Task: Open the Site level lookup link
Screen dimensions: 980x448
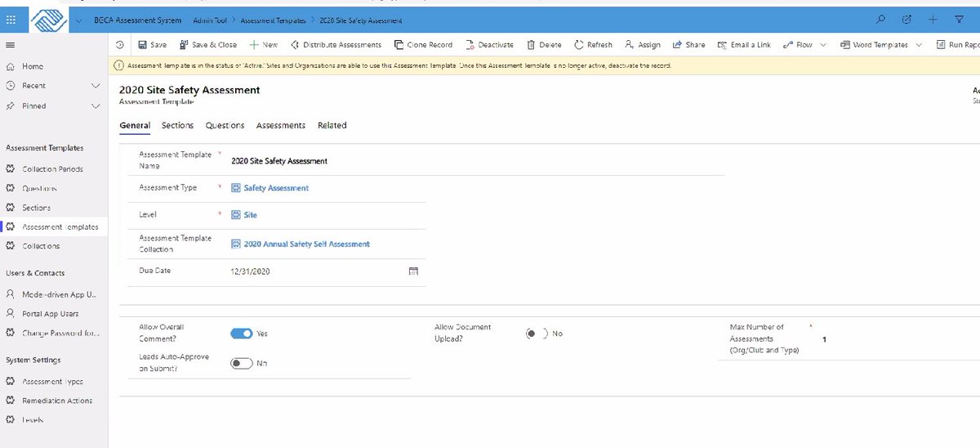Action: [250, 215]
